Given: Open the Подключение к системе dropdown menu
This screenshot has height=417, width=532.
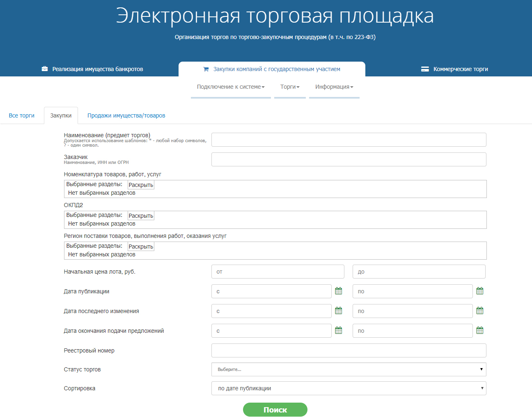Looking at the screenshot, I should tap(231, 87).
